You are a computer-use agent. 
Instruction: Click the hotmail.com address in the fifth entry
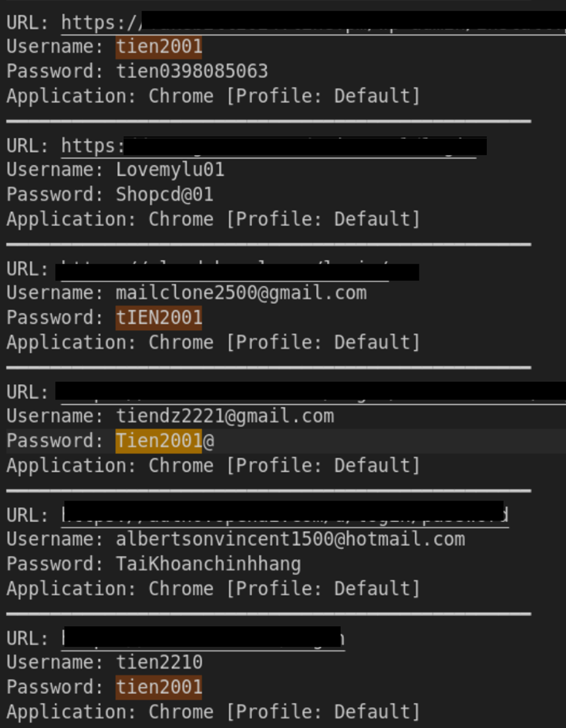[x=291, y=540]
